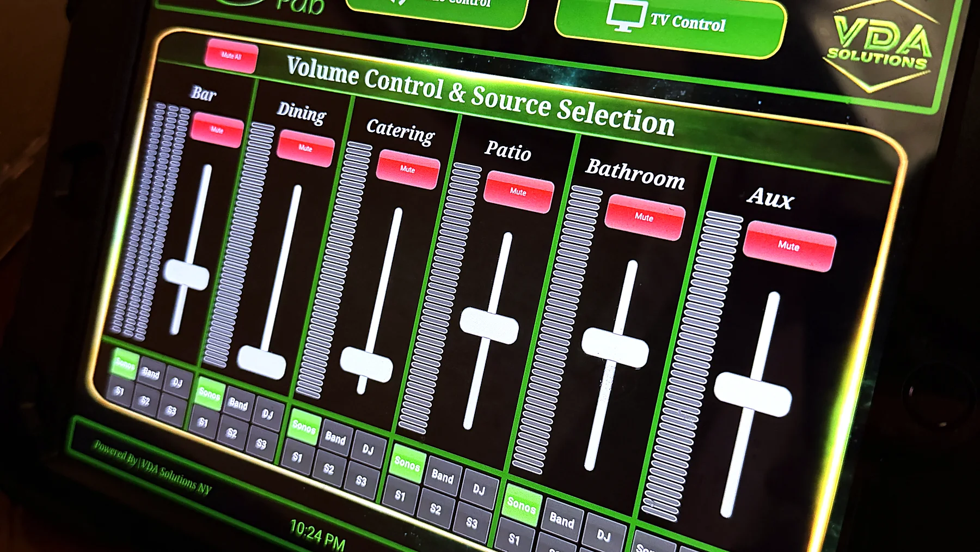Click the Patio volume slider handle
Image resolution: width=980 pixels, height=552 pixels.
[x=489, y=325]
